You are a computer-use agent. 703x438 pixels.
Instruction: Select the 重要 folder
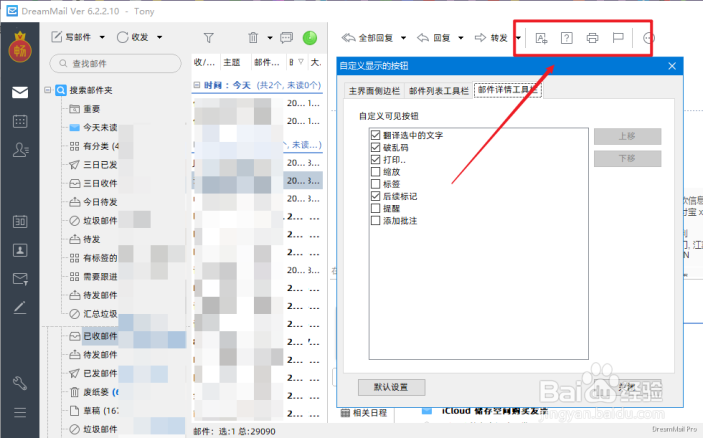(x=85, y=109)
